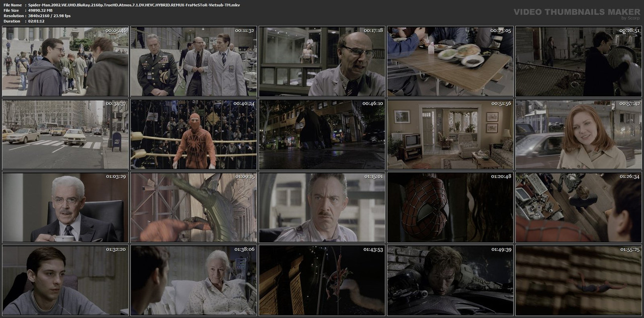Click the File Size label
The height and width of the screenshot is (318, 644).
pyautogui.click(x=11, y=10)
